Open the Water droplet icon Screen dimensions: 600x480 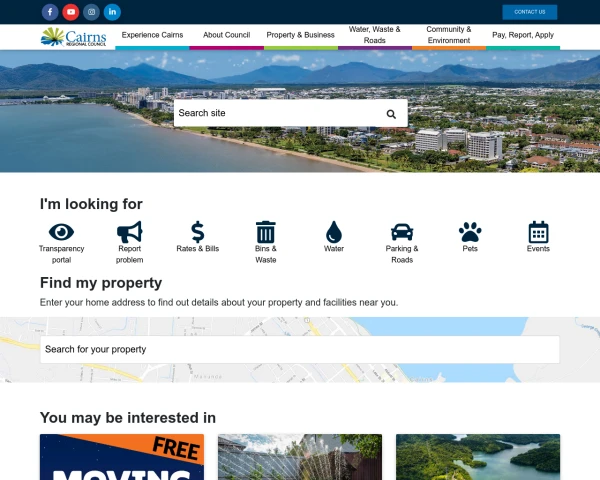point(334,232)
